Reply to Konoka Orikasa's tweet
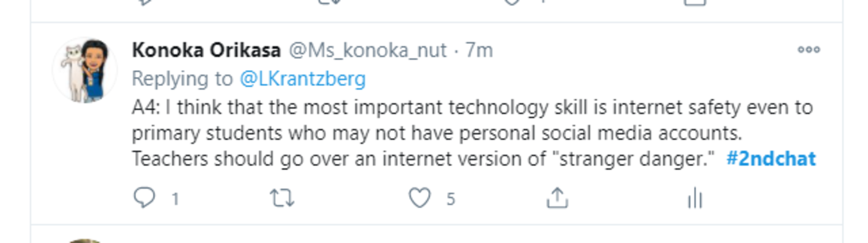 click(144, 198)
